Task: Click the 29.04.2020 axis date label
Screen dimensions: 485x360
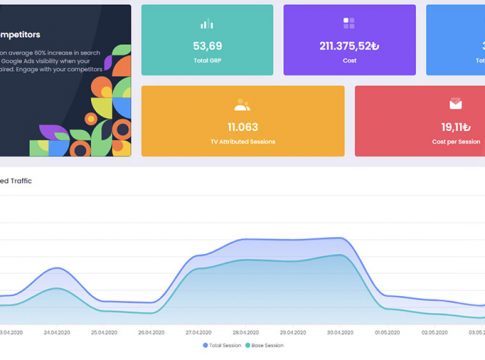Action: [x=293, y=332]
